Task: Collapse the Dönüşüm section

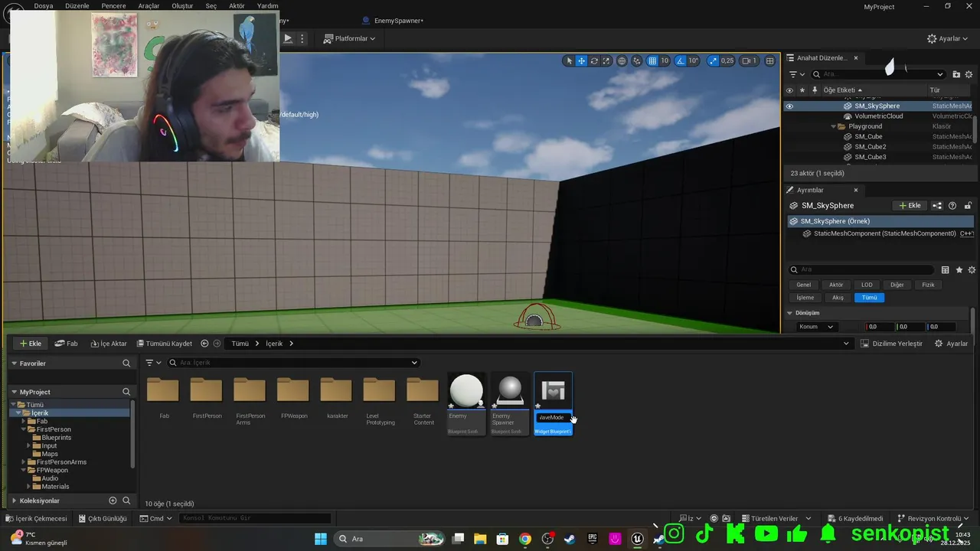Action: tap(790, 313)
